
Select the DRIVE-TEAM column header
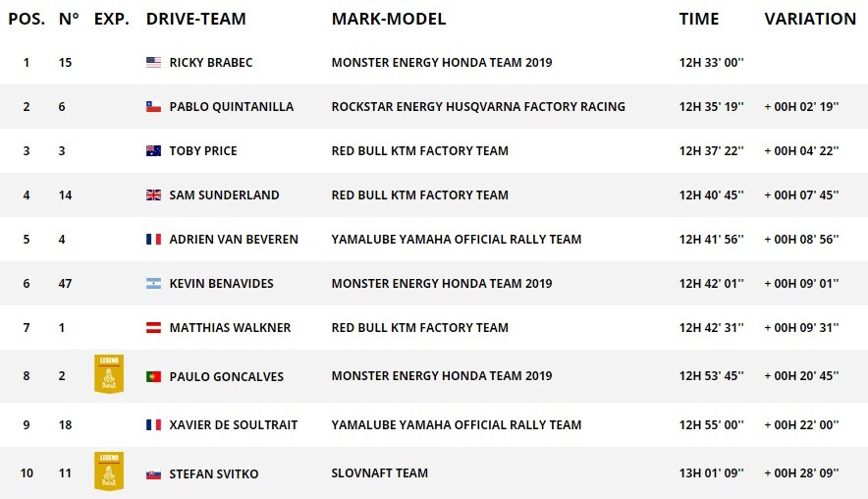coord(196,19)
